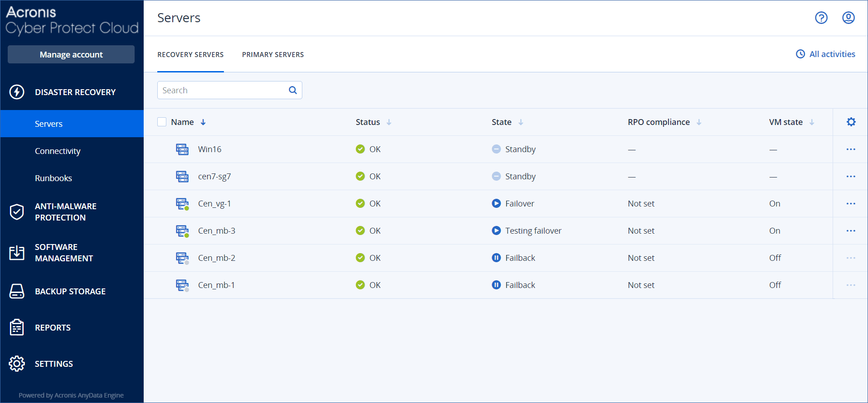Open the three-dots menu for Win16
This screenshot has height=403, width=868.
tap(850, 149)
